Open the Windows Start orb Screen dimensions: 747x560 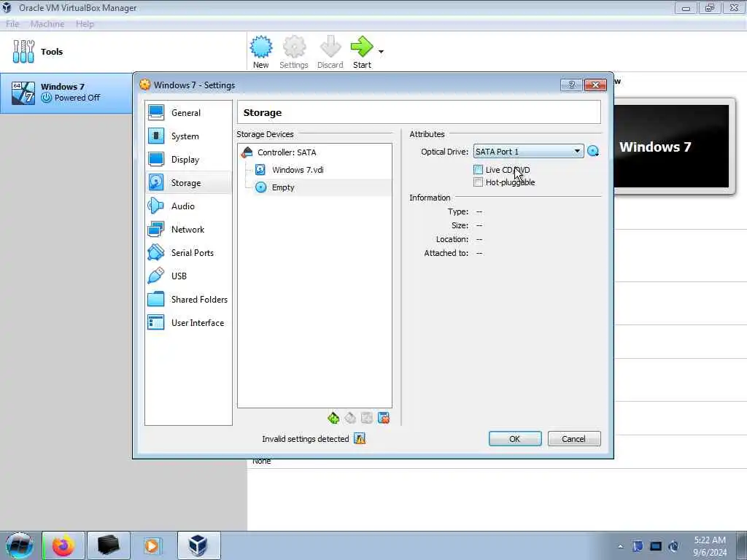[x=20, y=545]
